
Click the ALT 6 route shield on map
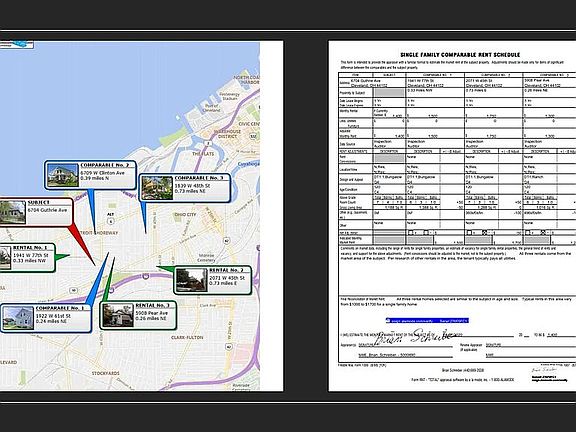point(111,219)
